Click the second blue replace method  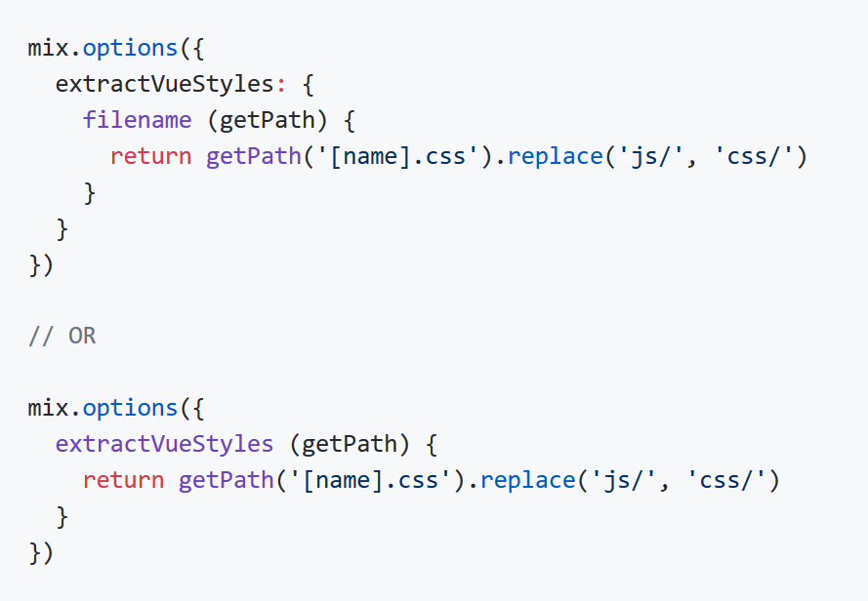(x=528, y=480)
